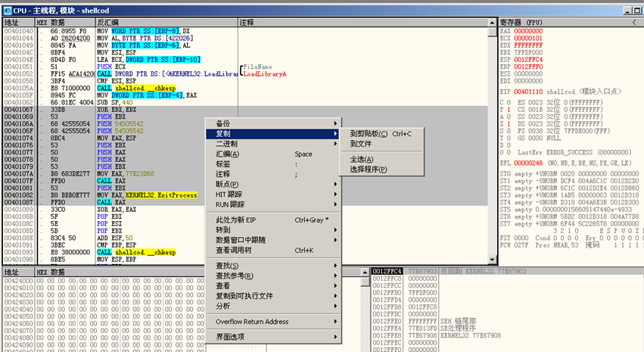
Task: Expand arrow beside 界面选项
Action: (x=335, y=337)
